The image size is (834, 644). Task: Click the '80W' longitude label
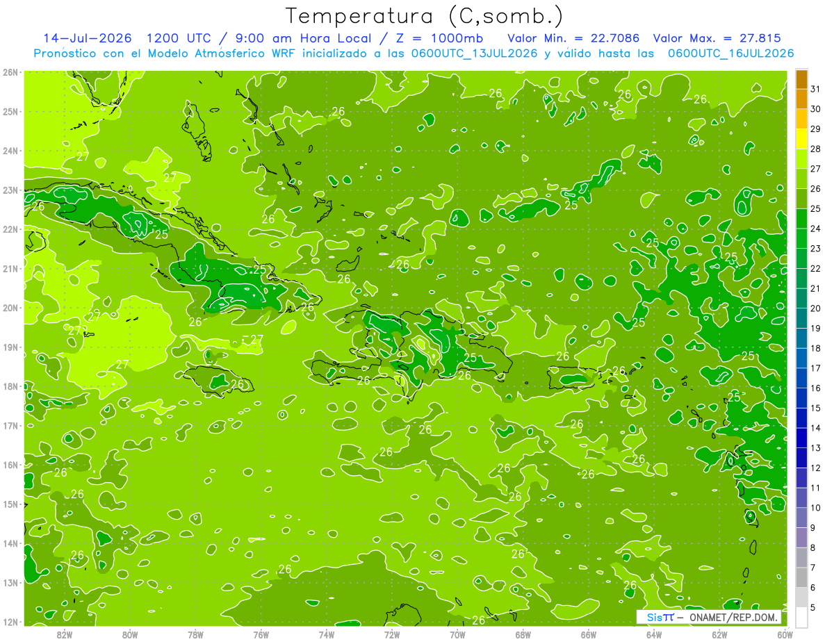[x=130, y=634]
